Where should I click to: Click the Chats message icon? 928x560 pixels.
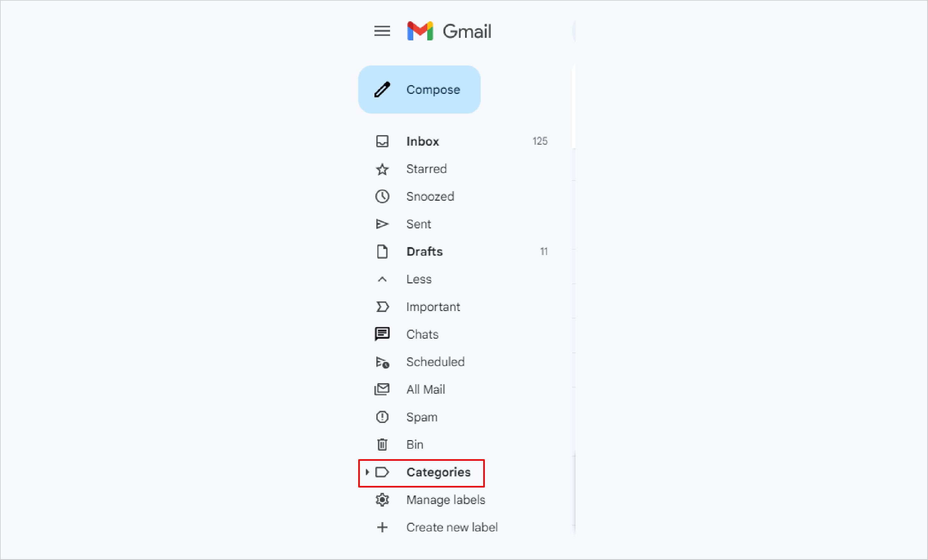(x=382, y=334)
